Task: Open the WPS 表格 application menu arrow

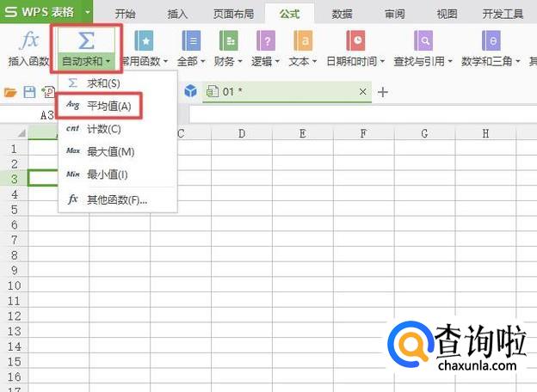Action: tap(88, 12)
